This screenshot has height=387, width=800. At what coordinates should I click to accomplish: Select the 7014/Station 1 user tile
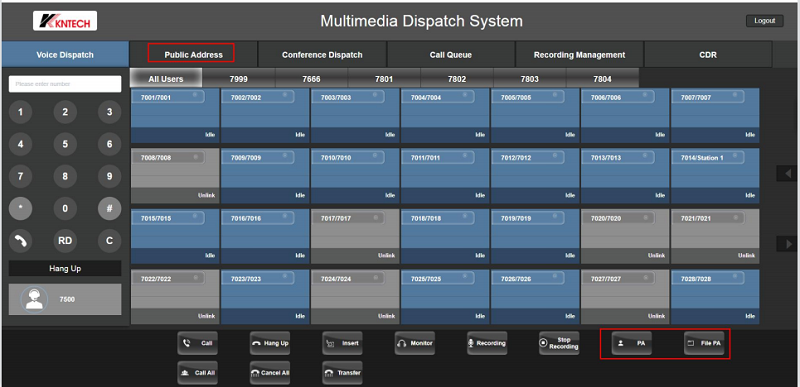coord(715,176)
